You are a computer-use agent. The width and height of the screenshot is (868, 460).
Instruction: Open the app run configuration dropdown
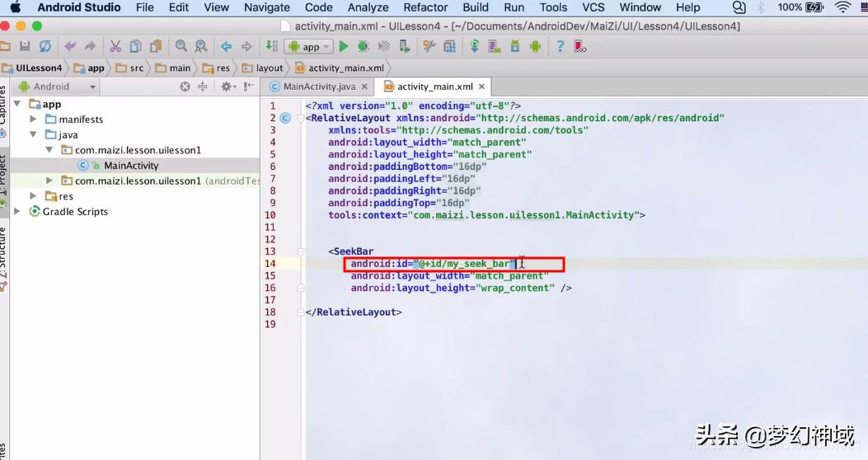coord(309,47)
